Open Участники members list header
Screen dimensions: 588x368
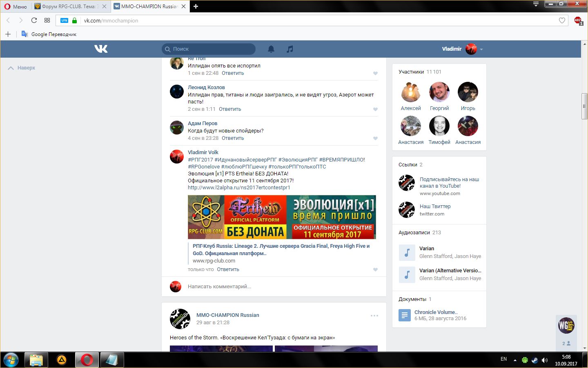pyautogui.click(x=420, y=72)
